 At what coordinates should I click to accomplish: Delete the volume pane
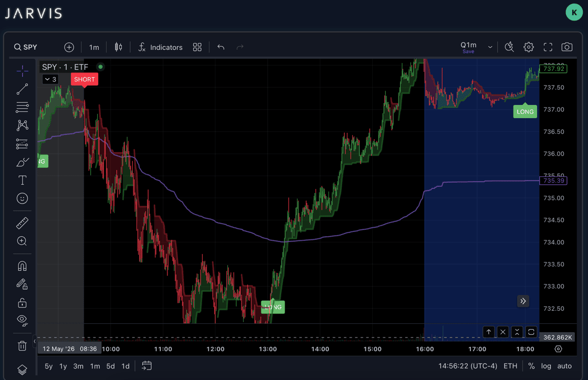click(503, 332)
